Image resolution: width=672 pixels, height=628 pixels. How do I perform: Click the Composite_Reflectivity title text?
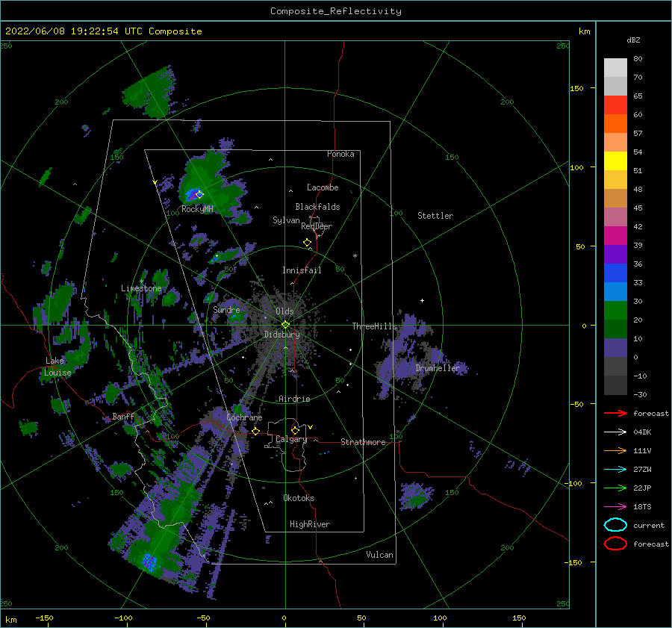[x=336, y=11]
